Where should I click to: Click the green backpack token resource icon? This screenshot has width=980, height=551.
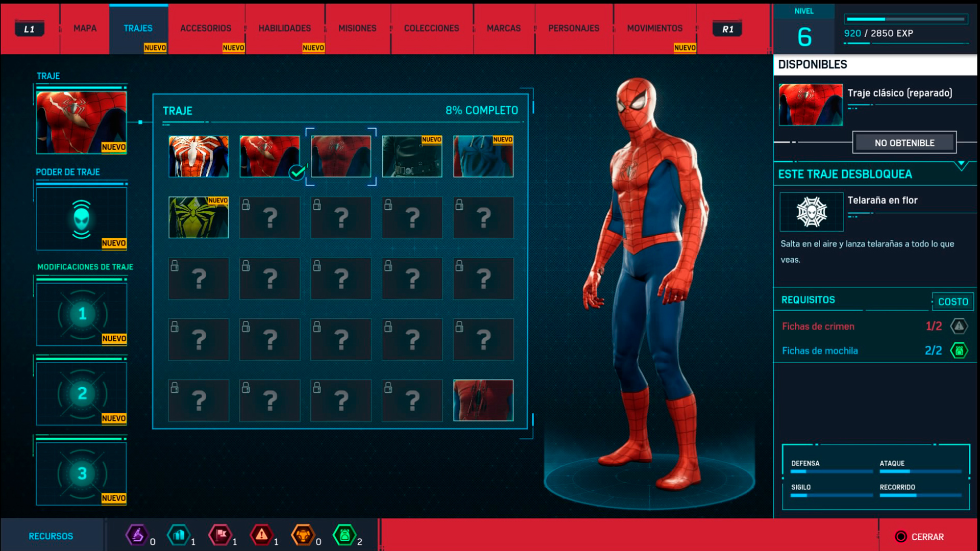[x=345, y=535]
